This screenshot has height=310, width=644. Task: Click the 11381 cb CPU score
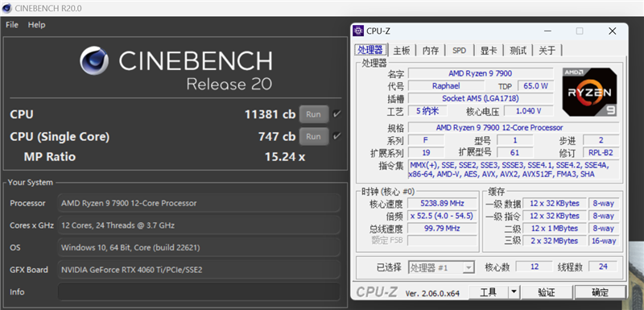tap(270, 114)
